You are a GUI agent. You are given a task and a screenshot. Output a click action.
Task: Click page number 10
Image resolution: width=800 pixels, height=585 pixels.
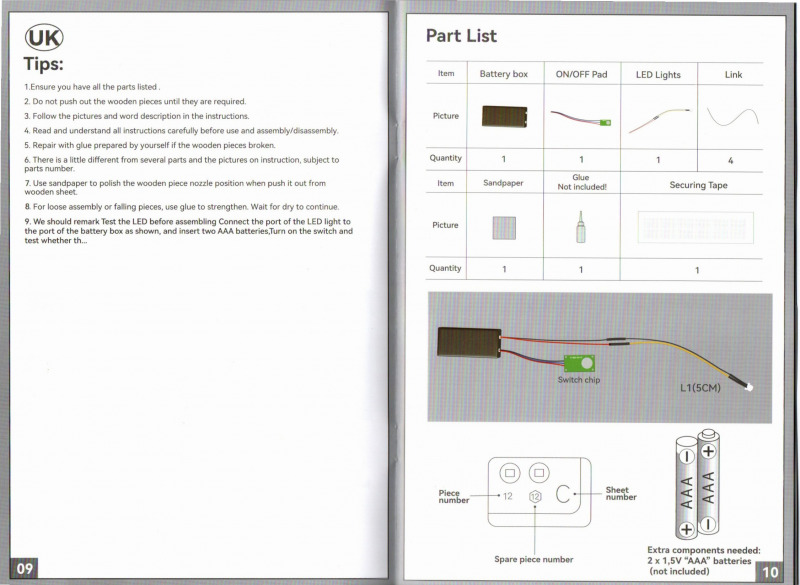(770, 572)
